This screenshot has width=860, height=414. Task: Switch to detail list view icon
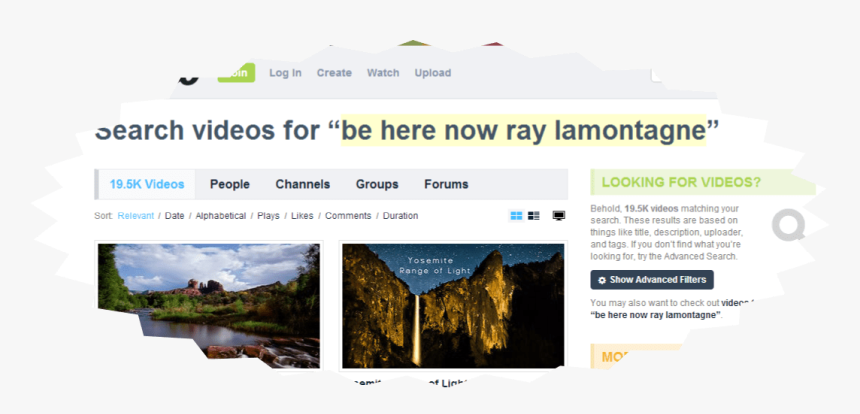[534, 216]
